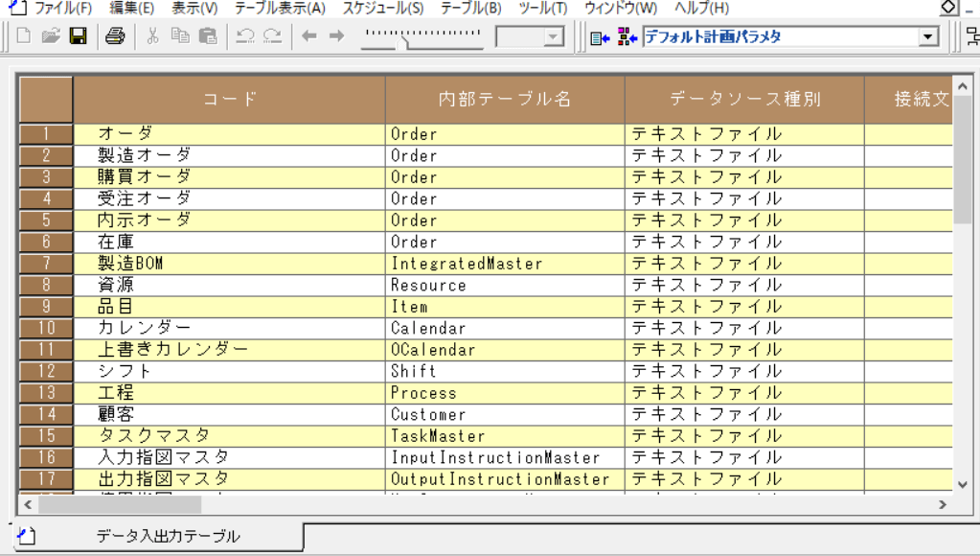Click the コード column header
Image resolution: width=980 pixels, height=556 pixels.
click(x=229, y=99)
